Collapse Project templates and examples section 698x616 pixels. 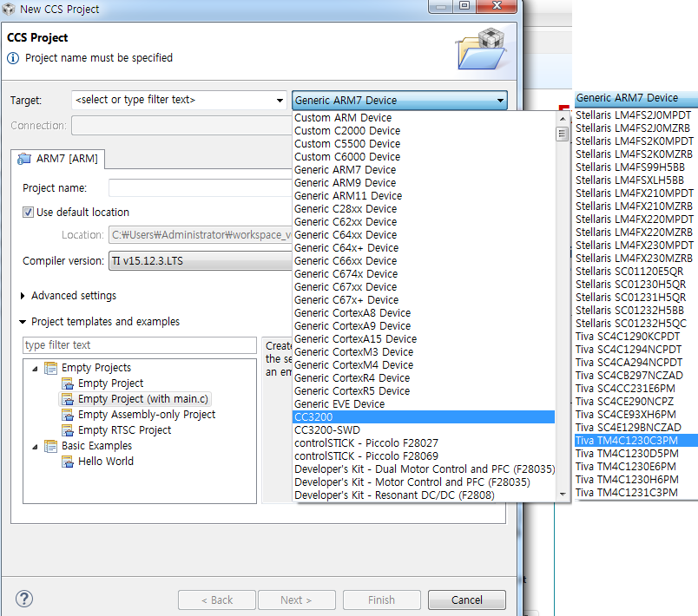click(x=23, y=322)
